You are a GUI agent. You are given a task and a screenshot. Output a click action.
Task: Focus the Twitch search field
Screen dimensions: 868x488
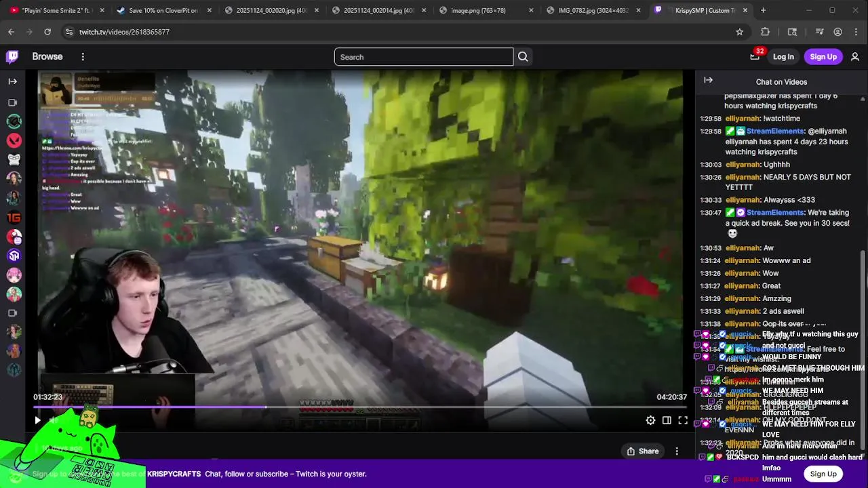pyautogui.click(x=424, y=57)
